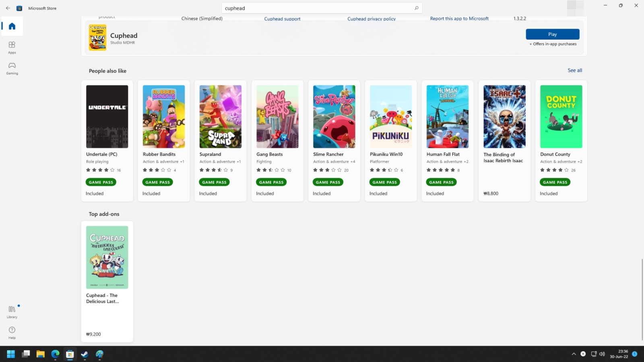The width and height of the screenshot is (644, 362).
Task: Click the Game Pass badge under Slime Rancher
Action: click(328, 182)
